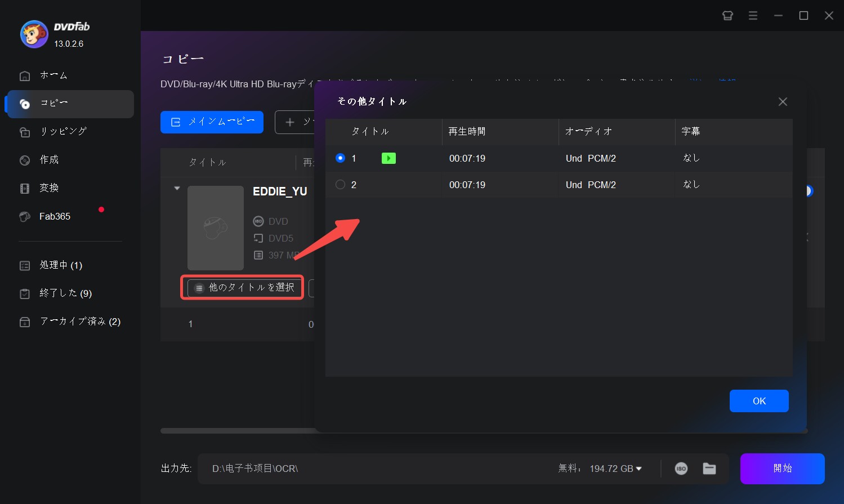Click the finished clipboard icon
Screen dimensions: 844x504
[x=25, y=293]
